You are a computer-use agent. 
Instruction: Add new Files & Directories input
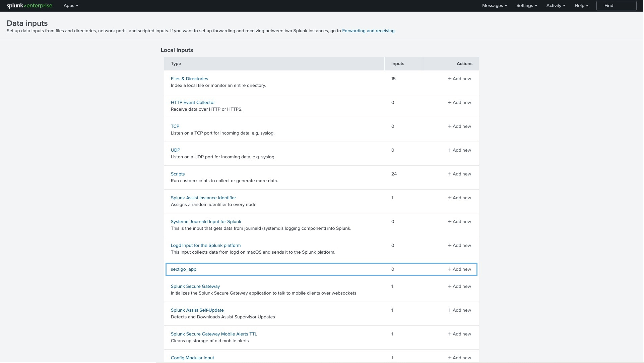459,79
